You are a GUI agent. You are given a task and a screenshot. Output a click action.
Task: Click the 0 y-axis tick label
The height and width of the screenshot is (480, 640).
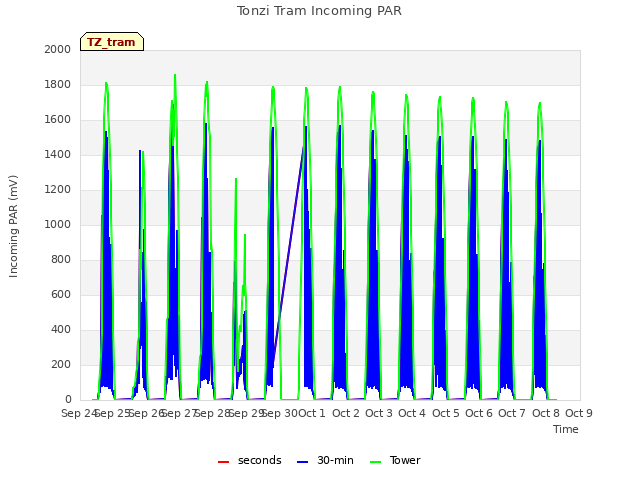[68, 399]
